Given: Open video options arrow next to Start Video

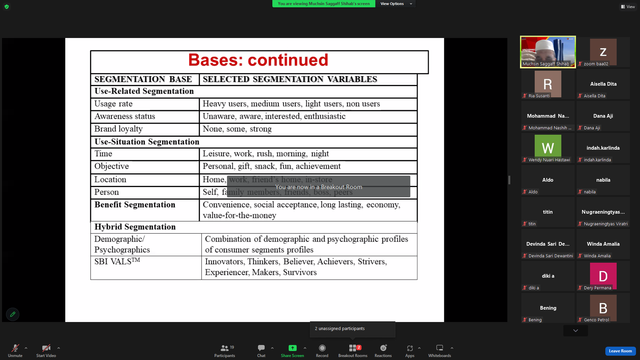Looking at the screenshot, I should click(59, 348).
